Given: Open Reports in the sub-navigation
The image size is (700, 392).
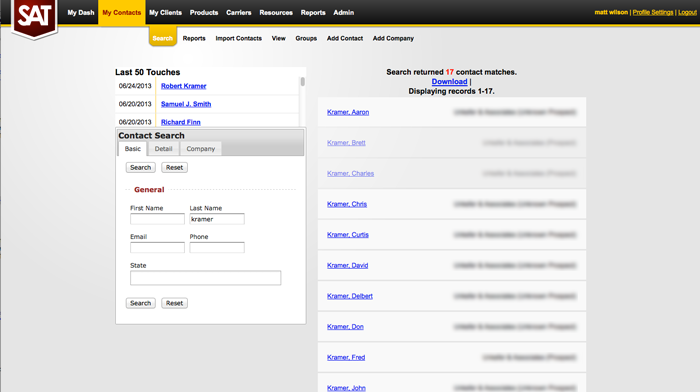Looking at the screenshot, I should pos(194,38).
